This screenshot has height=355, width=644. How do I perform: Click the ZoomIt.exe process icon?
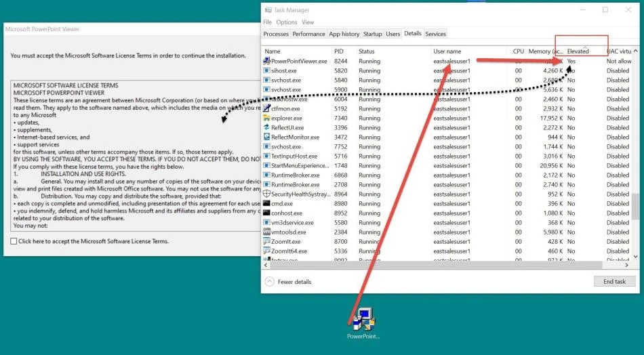266,241
